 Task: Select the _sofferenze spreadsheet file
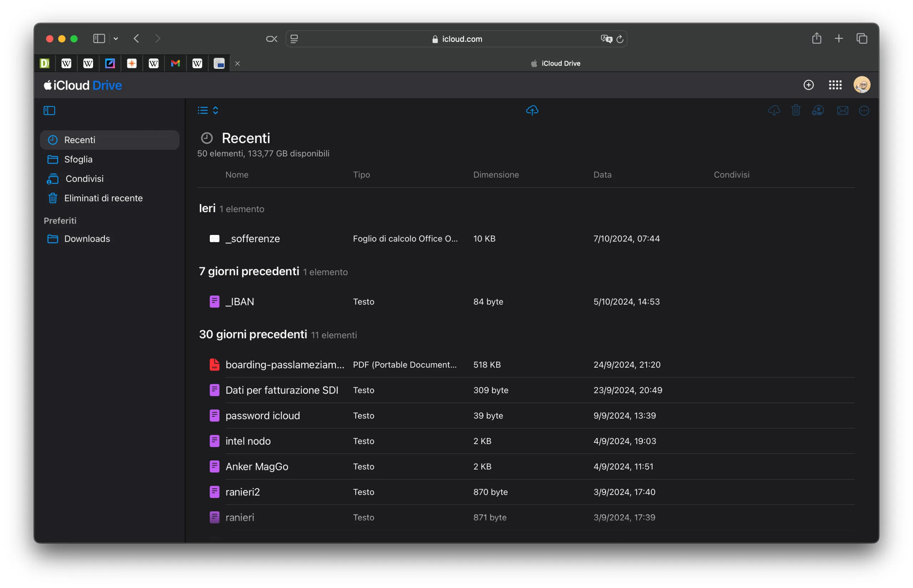click(526, 239)
